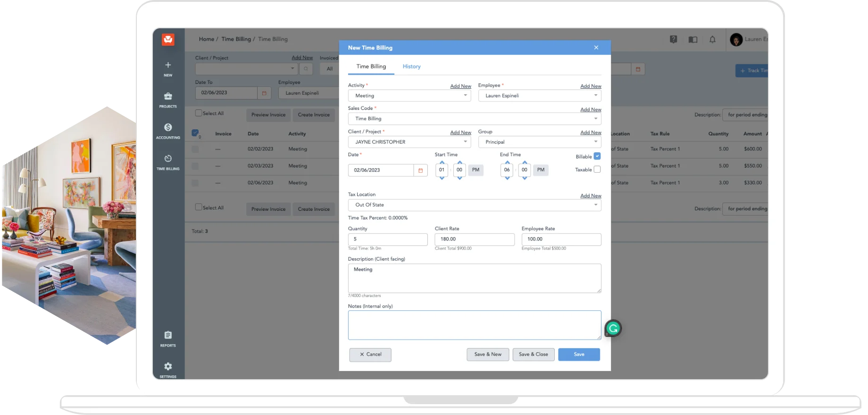Screen dimensions: 868x415
Task: Open the Tax Location dropdown
Action: click(x=474, y=205)
